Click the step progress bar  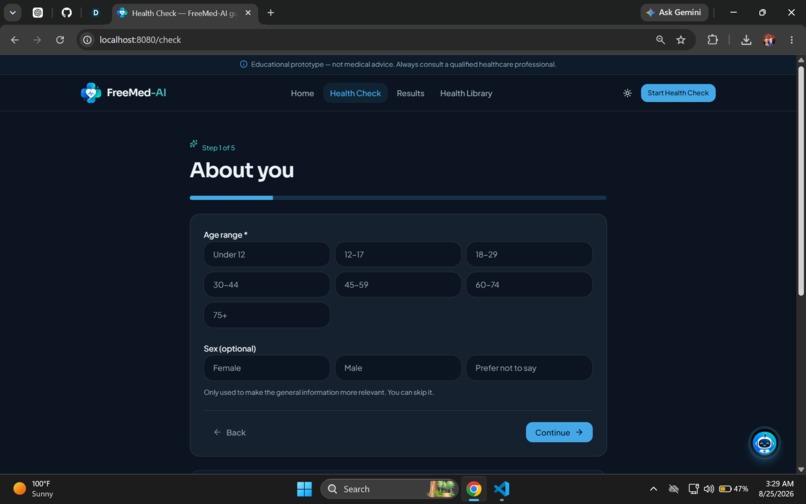pyautogui.click(x=398, y=197)
